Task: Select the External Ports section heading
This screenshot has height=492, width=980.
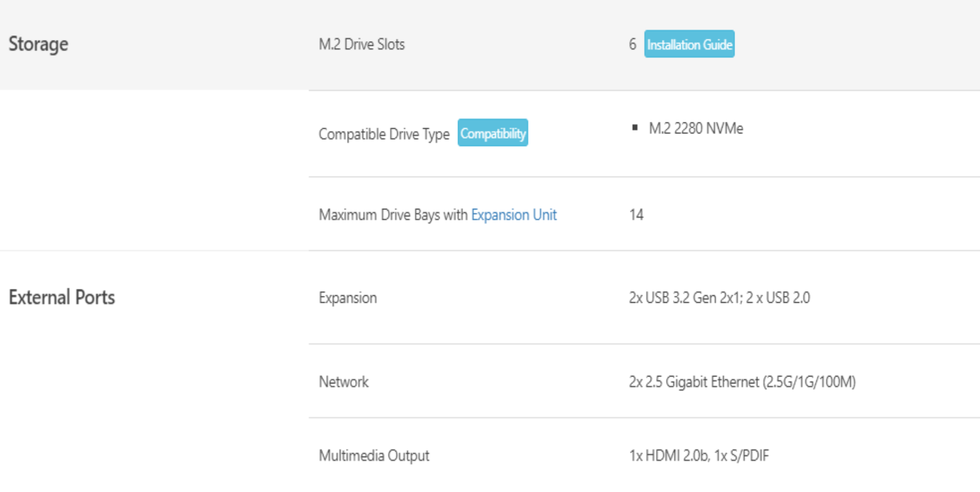Action: pyautogui.click(x=62, y=297)
